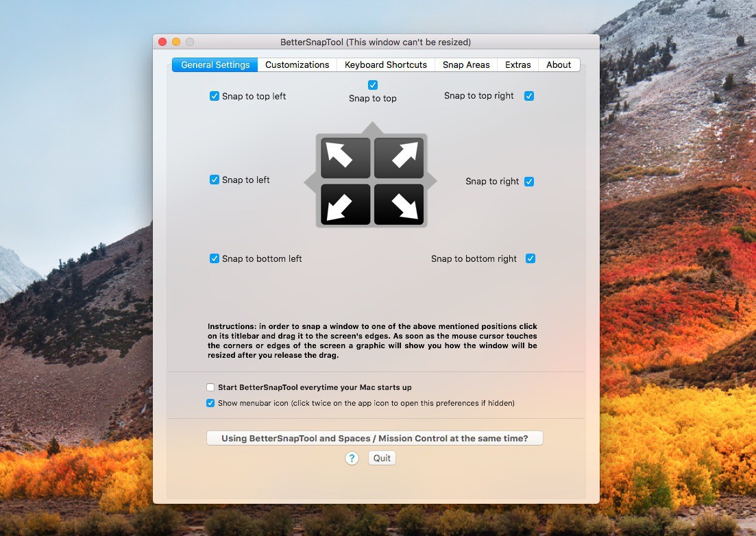This screenshot has height=536, width=756.
Task: Toggle Snap to bottom left checkbox
Action: point(215,258)
